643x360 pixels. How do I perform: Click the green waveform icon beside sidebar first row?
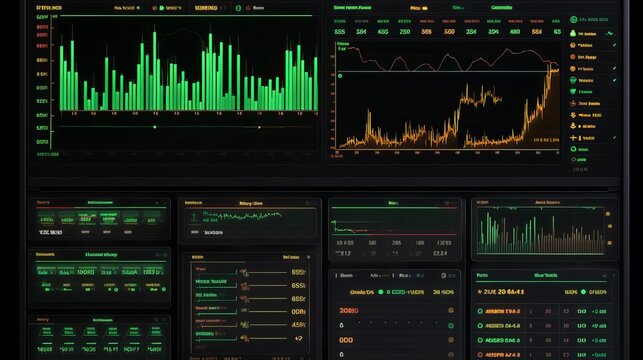click(x=611, y=33)
